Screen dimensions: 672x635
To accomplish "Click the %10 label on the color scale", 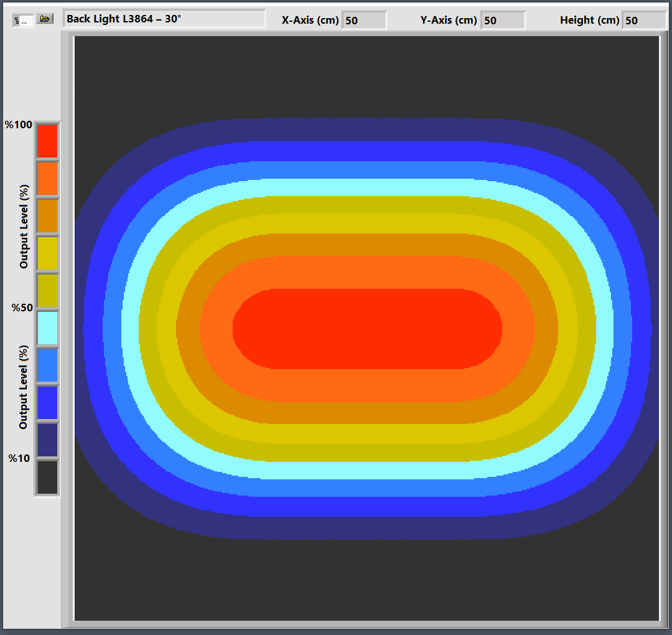I will [x=19, y=459].
